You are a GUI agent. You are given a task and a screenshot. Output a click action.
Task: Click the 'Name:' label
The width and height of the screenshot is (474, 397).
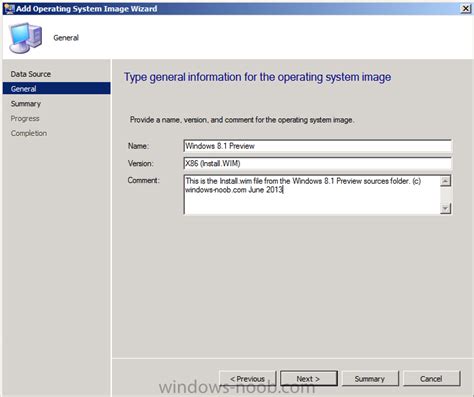138,146
